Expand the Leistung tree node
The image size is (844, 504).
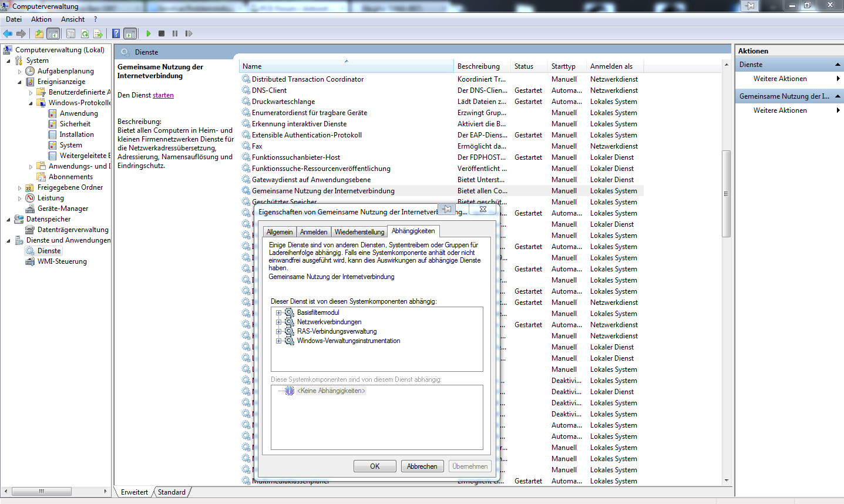click(19, 199)
